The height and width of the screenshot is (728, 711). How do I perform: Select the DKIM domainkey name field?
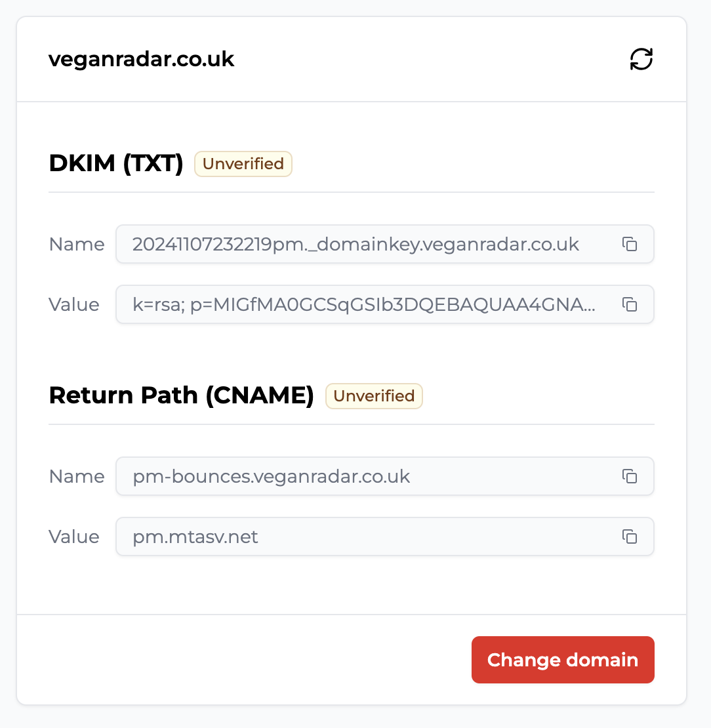385,244
